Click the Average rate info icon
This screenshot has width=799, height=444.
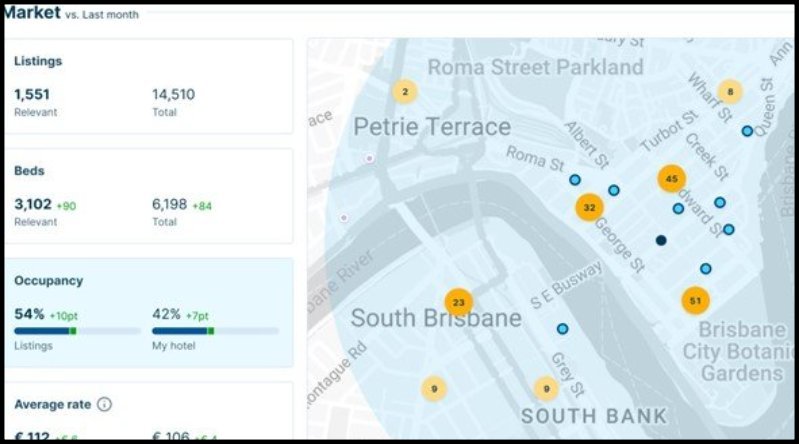(104, 404)
